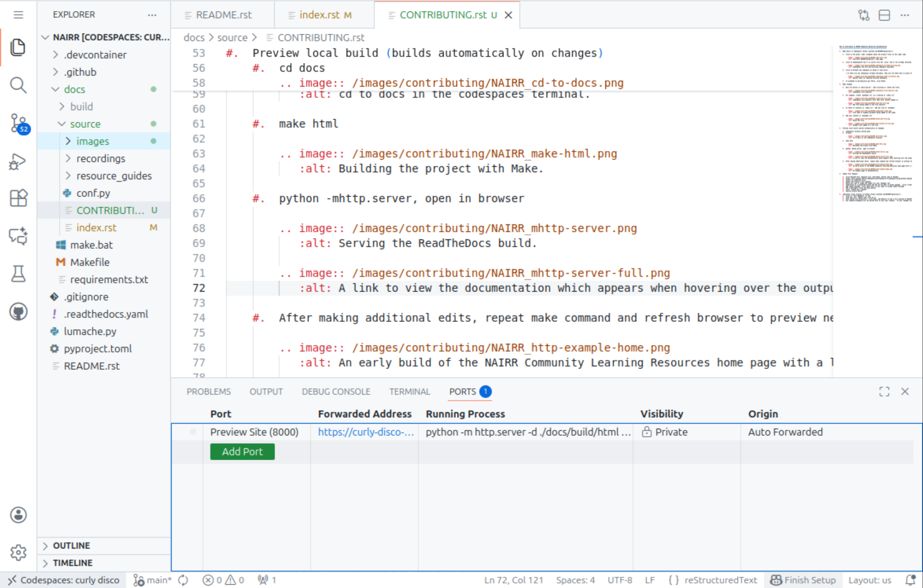923x588 pixels.
Task: Expand the OUTLINE section
Action: click(104, 546)
